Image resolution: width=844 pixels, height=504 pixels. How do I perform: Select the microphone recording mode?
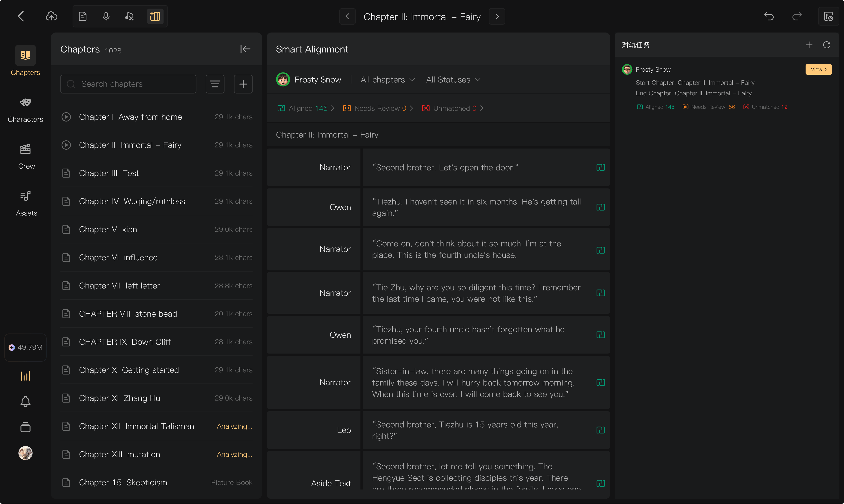click(x=106, y=16)
